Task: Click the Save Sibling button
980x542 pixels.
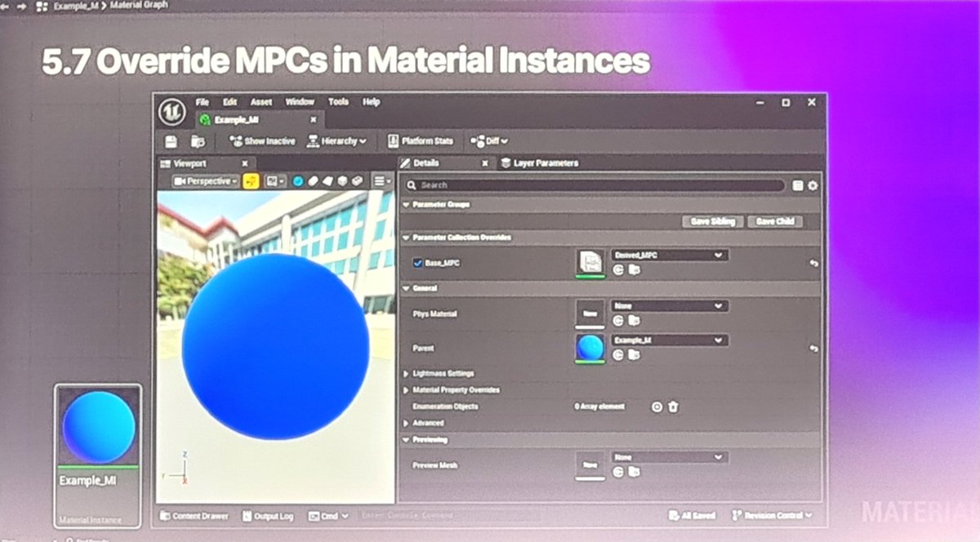Action: [x=713, y=221]
